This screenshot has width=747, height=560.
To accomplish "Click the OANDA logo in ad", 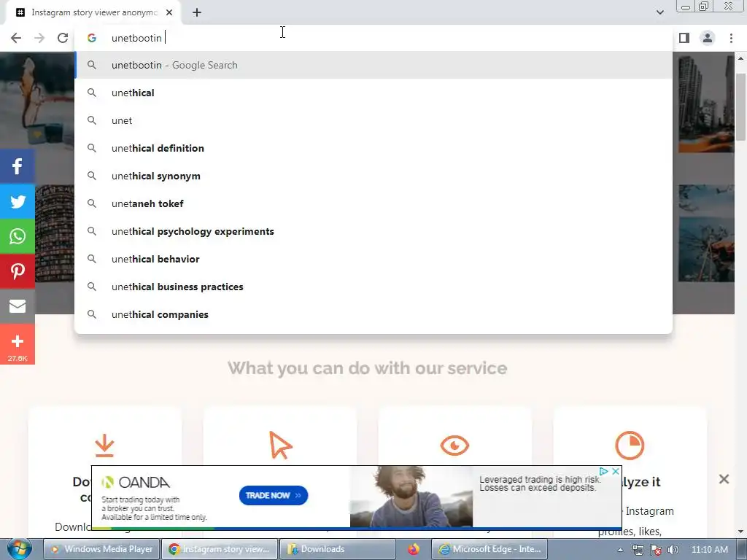I will pyautogui.click(x=136, y=483).
